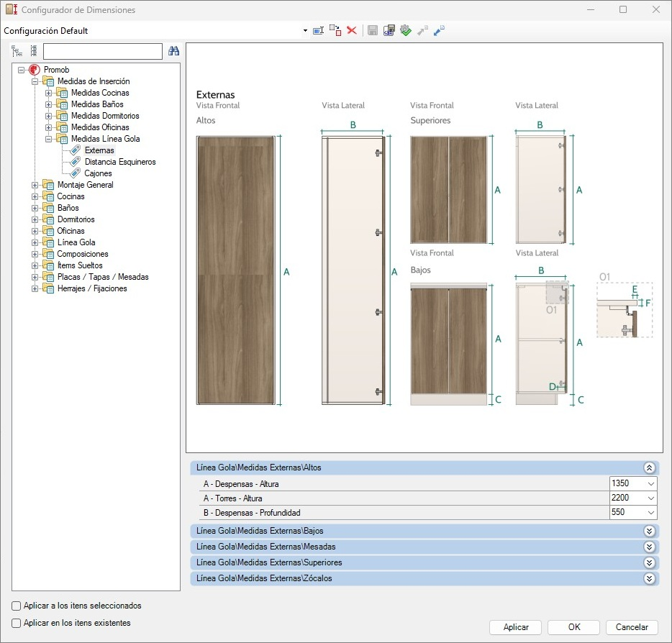The image size is (672, 643).
Task: Enable 'Aplicar a los itens seleccionados' checkbox
Action: 17,606
